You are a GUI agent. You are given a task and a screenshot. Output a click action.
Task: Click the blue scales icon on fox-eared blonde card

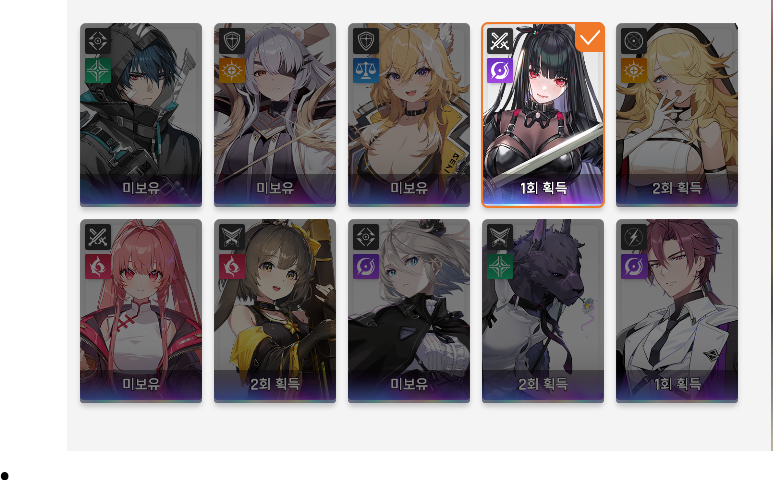(366, 70)
